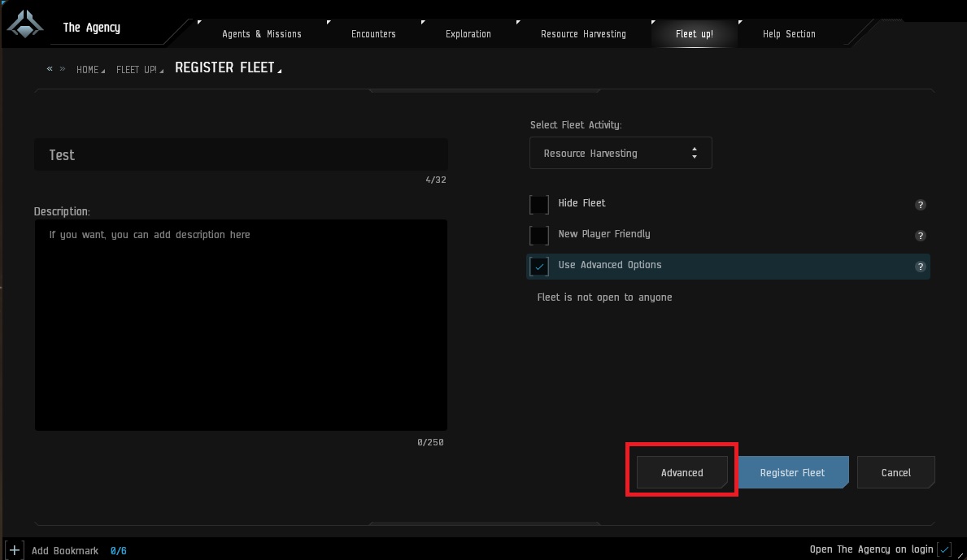
Task: Click The Agency window title text
Action: tap(91, 27)
